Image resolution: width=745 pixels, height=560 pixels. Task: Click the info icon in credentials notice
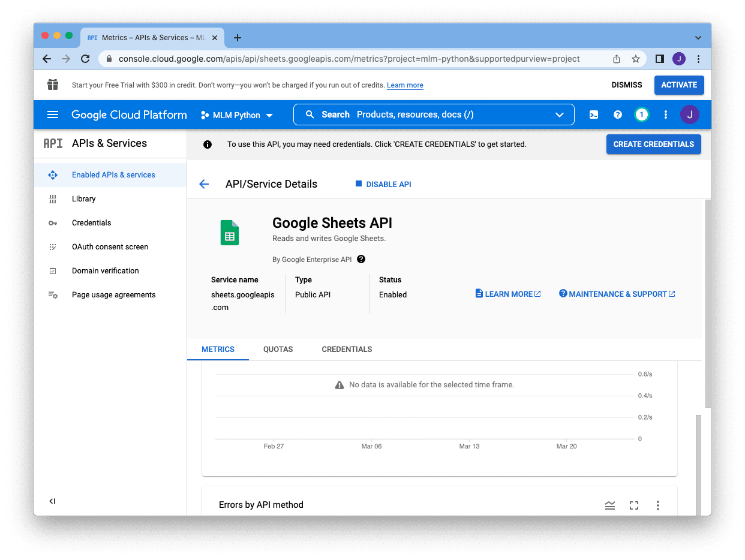point(208,144)
